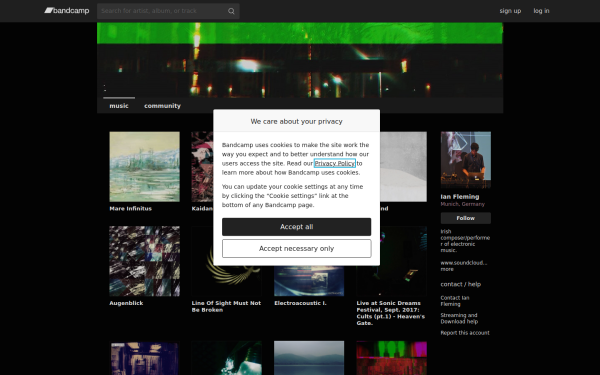Open the Kaidan album cover thumbnail
Image resolution: width=600 pixels, height=375 pixels.
(x=202, y=166)
